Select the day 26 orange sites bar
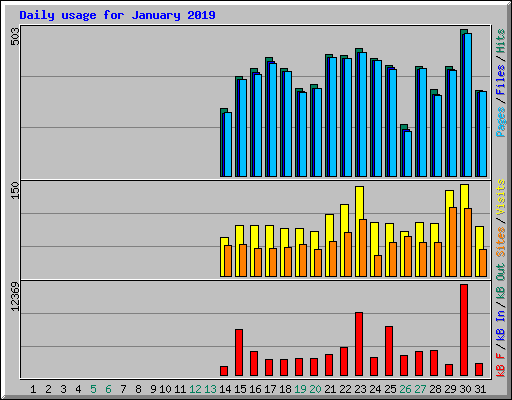Viewport: 512px width, 400px height. click(408, 257)
